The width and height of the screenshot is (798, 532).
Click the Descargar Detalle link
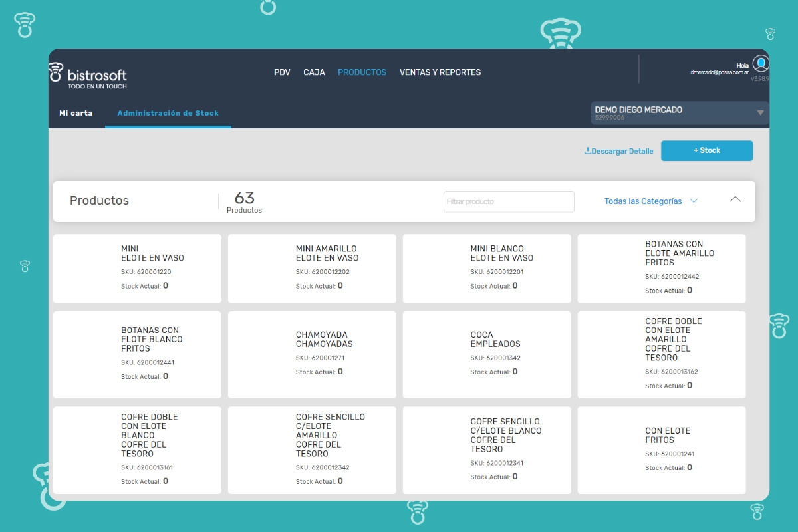[x=622, y=151]
